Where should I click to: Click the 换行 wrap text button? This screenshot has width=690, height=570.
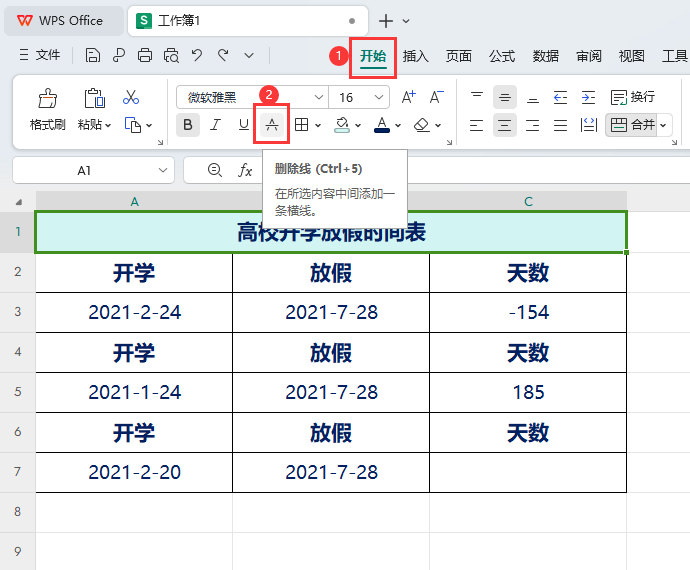tap(633, 97)
